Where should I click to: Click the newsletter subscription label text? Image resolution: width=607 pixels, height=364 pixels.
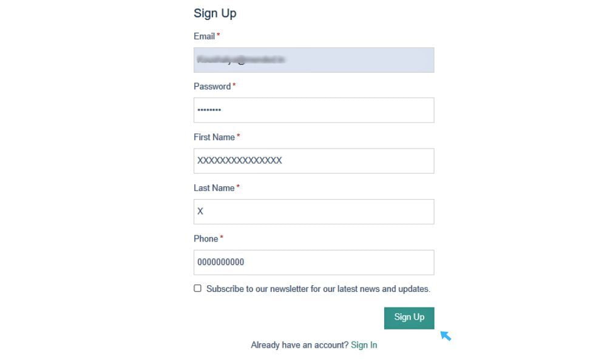(x=318, y=289)
